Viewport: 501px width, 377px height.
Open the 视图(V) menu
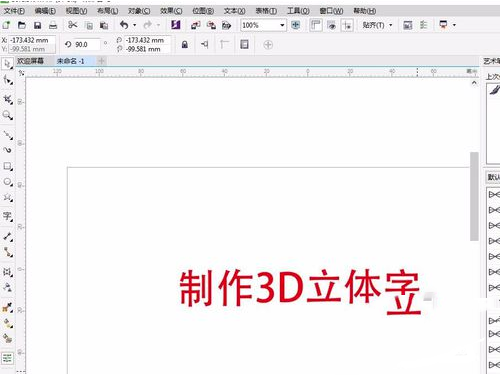click(76, 11)
